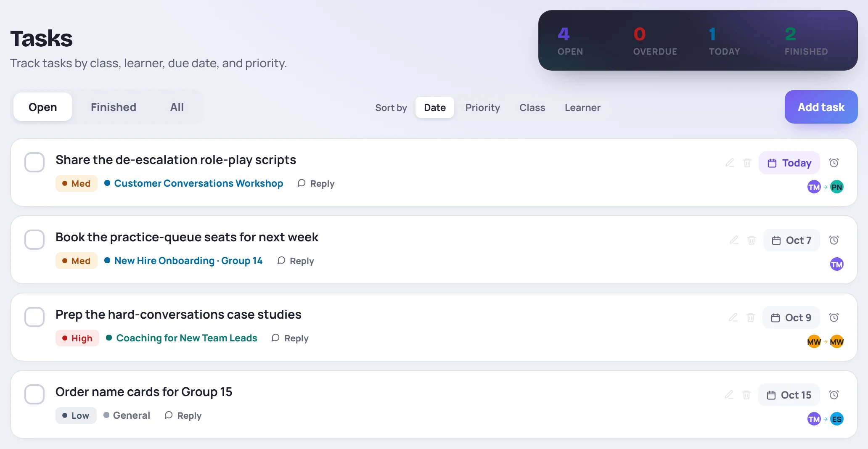The height and width of the screenshot is (449, 868).
Task: Delete the practice-queue seats task
Action: (x=752, y=240)
